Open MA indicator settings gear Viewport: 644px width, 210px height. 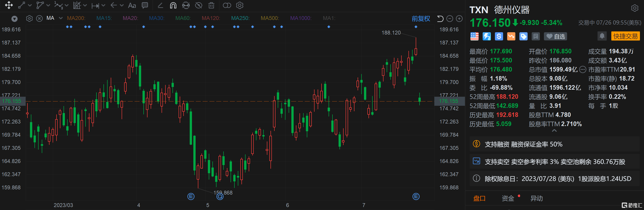tap(29, 18)
